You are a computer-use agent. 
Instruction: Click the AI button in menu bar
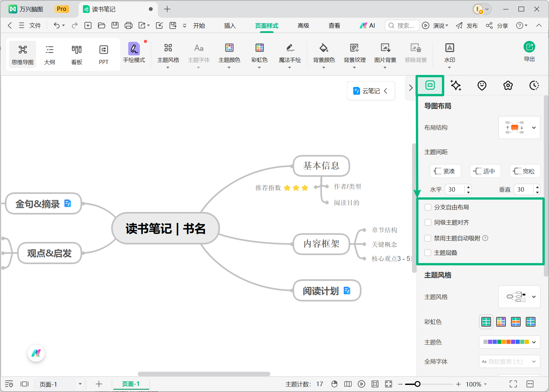pos(367,25)
